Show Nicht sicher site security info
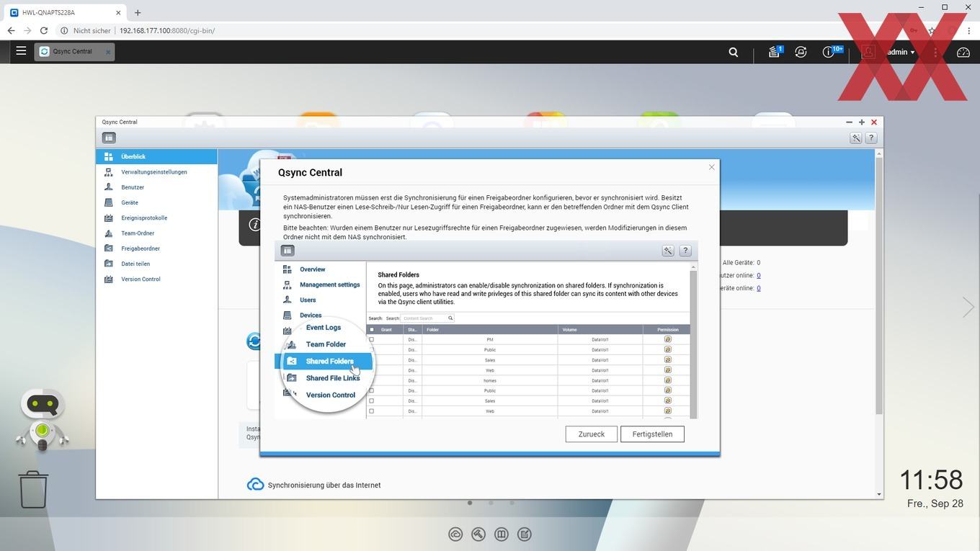The image size is (980, 551). click(86, 31)
